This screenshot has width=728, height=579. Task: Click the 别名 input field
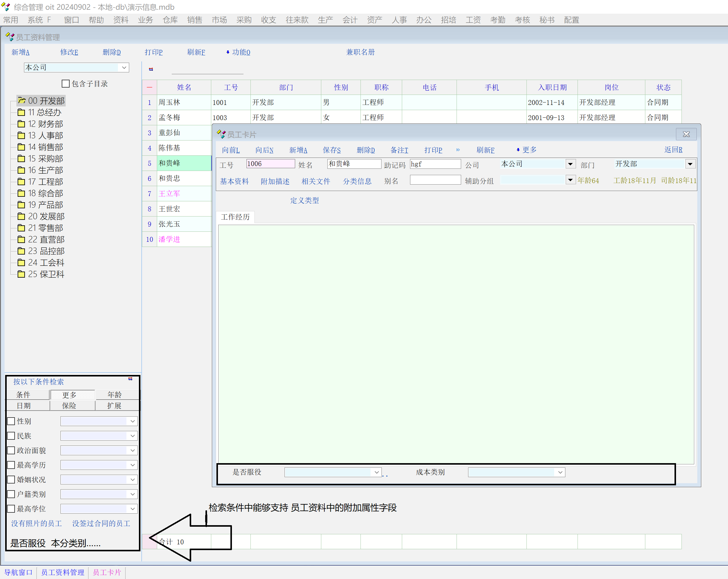pyautogui.click(x=435, y=180)
